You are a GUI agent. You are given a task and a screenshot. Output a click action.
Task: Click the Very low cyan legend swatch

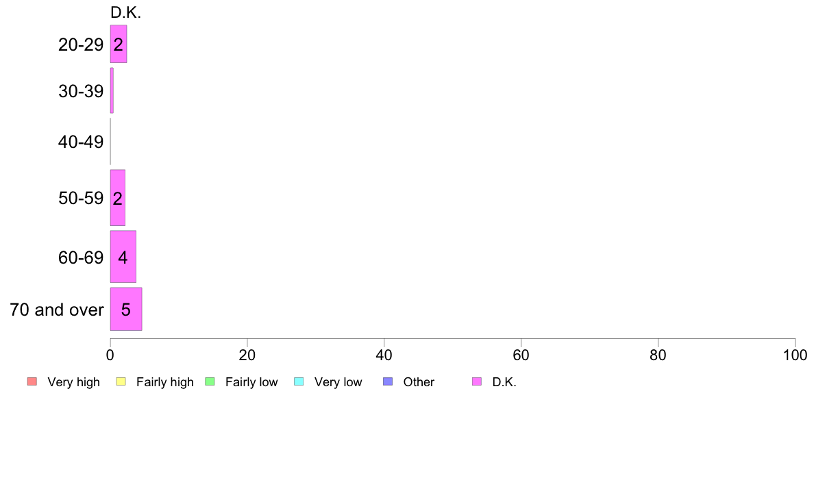pos(299,381)
